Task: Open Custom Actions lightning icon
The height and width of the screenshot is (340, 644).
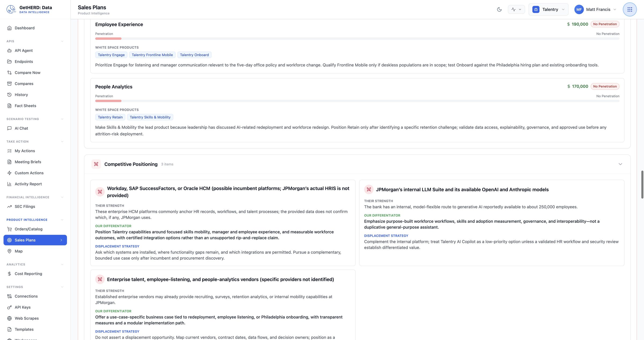Action: pos(9,173)
